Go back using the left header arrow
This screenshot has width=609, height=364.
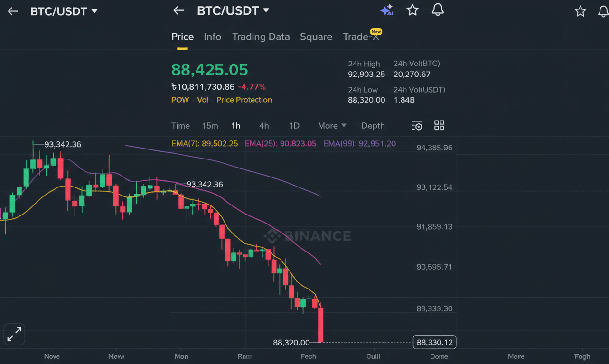pyautogui.click(x=13, y=11)
